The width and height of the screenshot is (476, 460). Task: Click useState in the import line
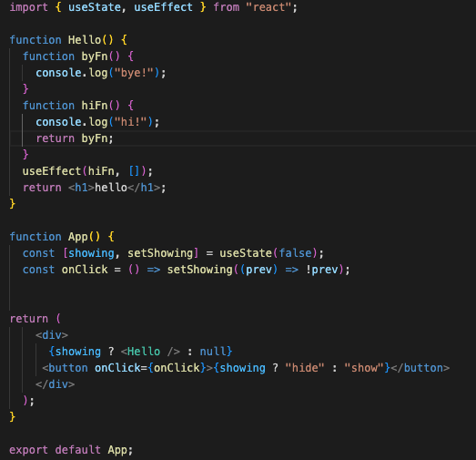pos(95,7)
